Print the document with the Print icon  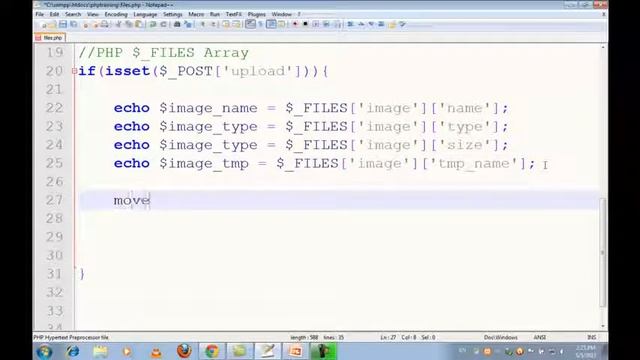tap(105, 24)
